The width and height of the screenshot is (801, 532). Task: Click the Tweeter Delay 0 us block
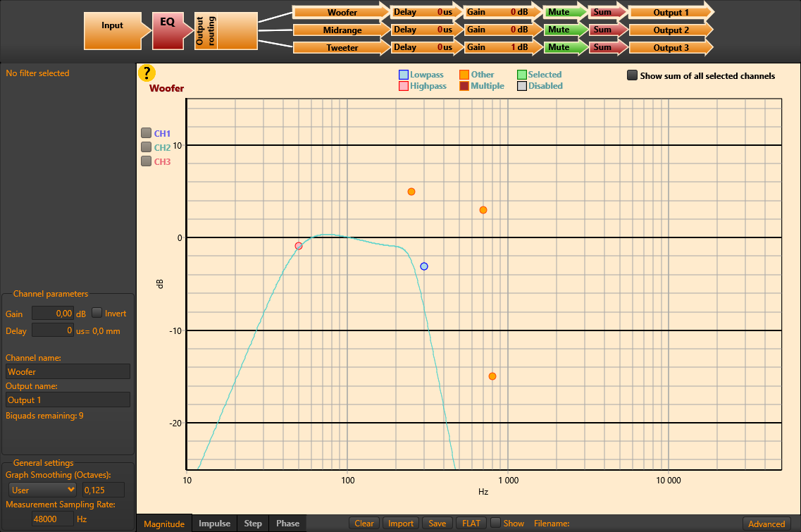(426, 47)
